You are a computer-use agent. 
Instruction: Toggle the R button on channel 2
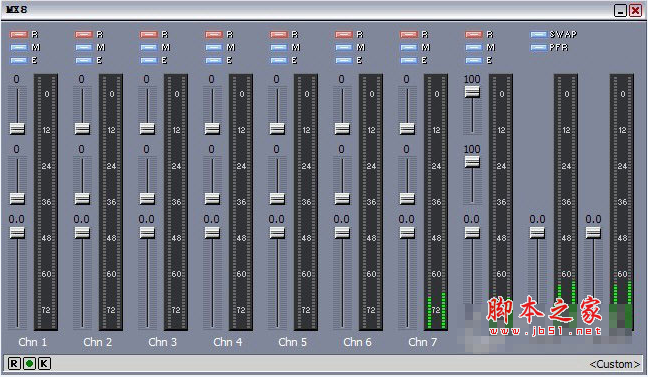[84, 34]
